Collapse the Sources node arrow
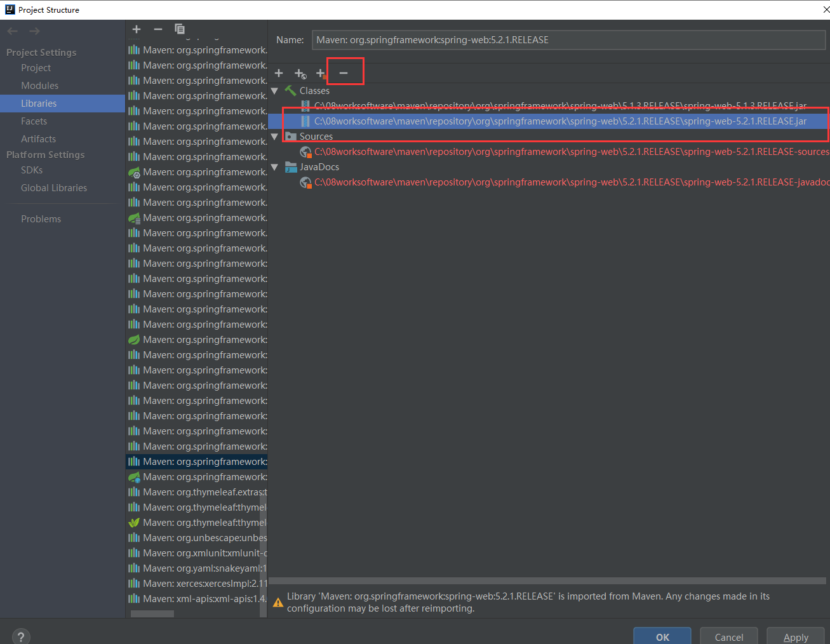The height and width of the screenshot is (644, 830). (275, 137)
